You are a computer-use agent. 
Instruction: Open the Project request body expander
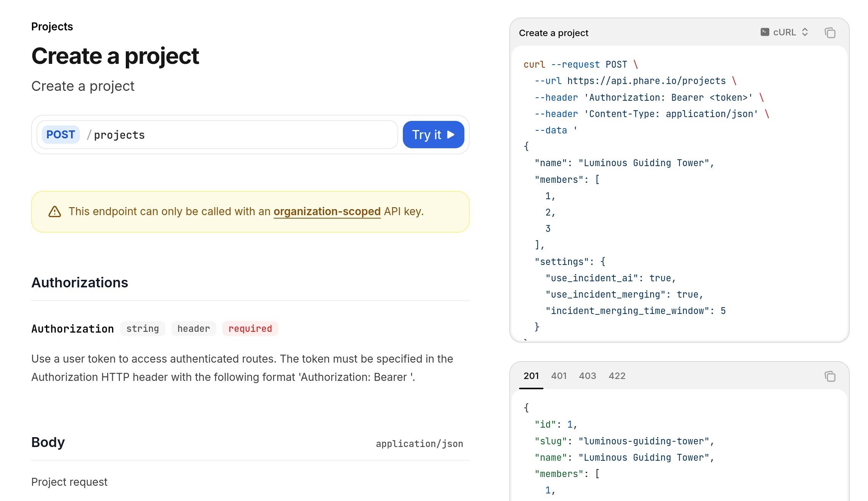70,482
